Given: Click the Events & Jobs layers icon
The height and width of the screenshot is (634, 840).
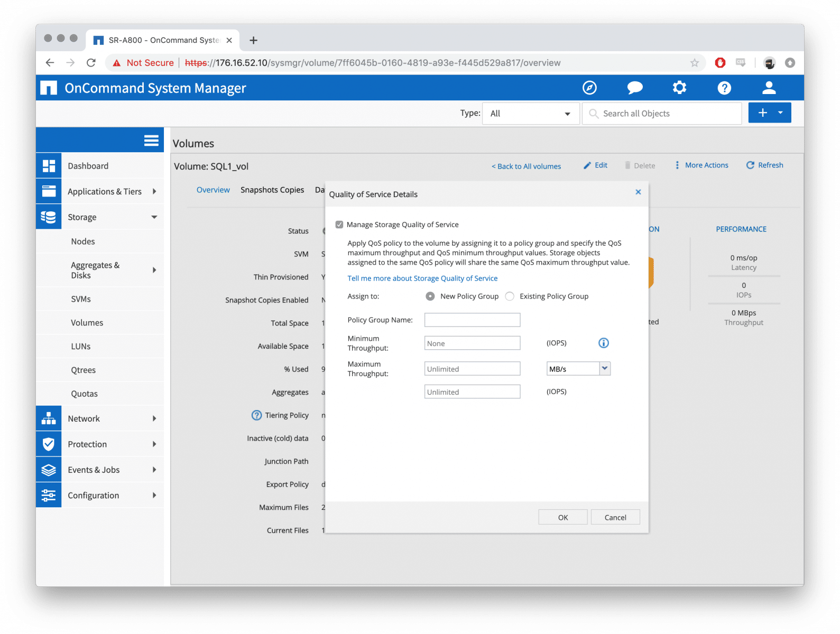Looking at the screenshot, I should coord(49,470).
